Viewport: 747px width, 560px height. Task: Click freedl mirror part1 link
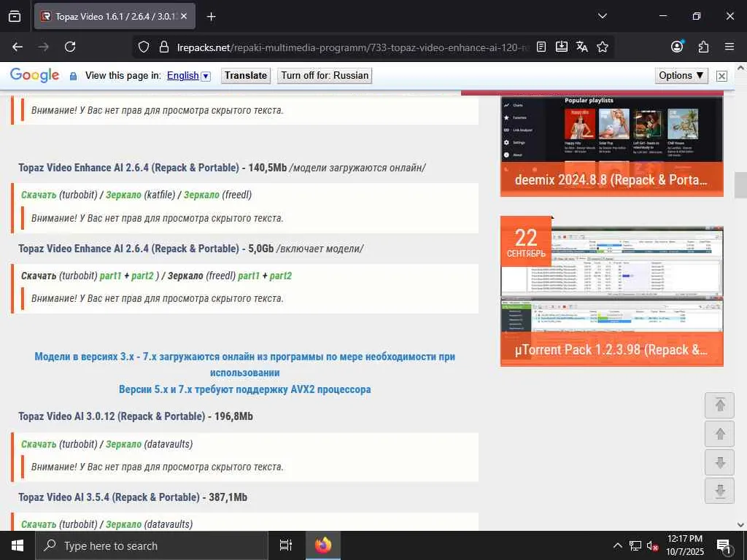click(249, 276)
